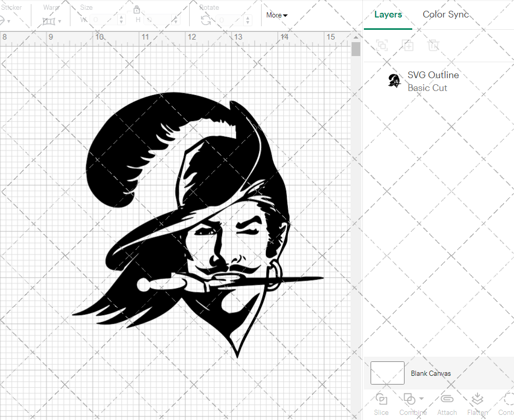The image size is (514, 420).
Task: Click the Width size input field
Action: click(103, 20)
